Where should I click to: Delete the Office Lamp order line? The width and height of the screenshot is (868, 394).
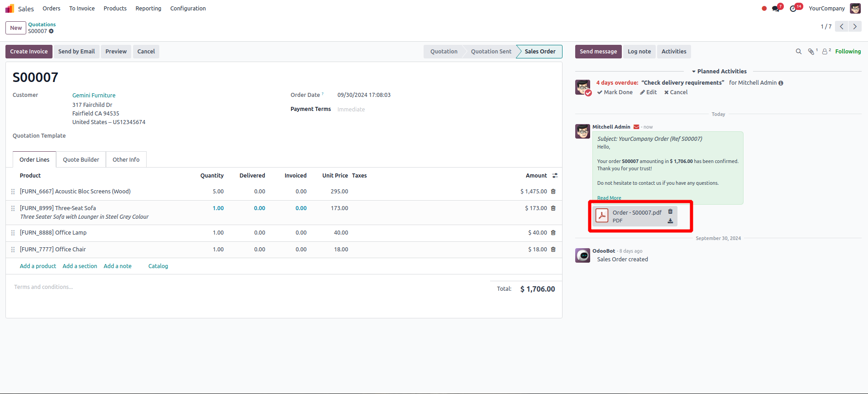(553, 233)
